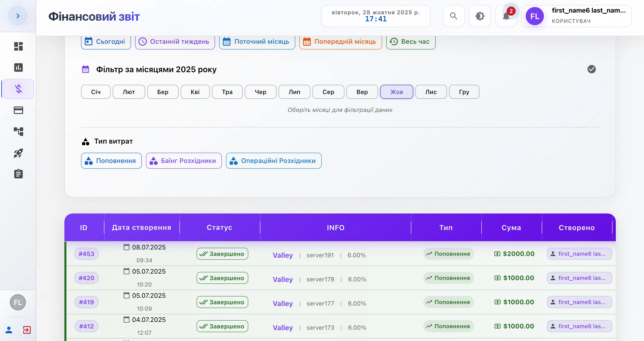This screenshot has height=341, width=644.
Task: Toggle the Лис month filter chip
Action: pos(431,92)
